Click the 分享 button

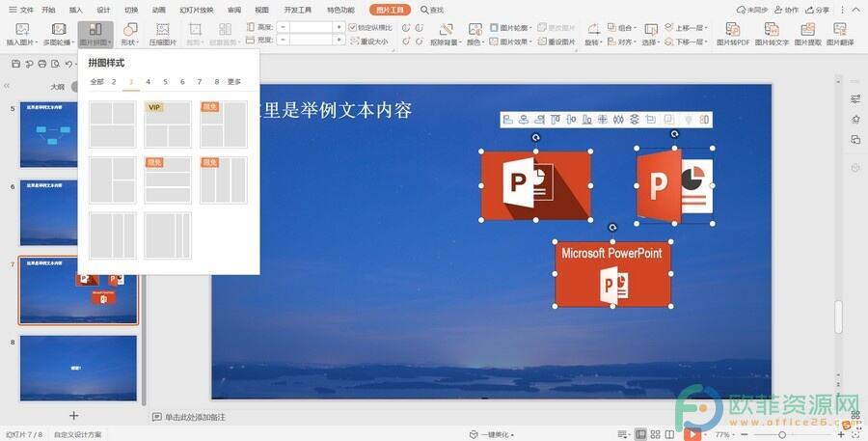coord(818,10)
